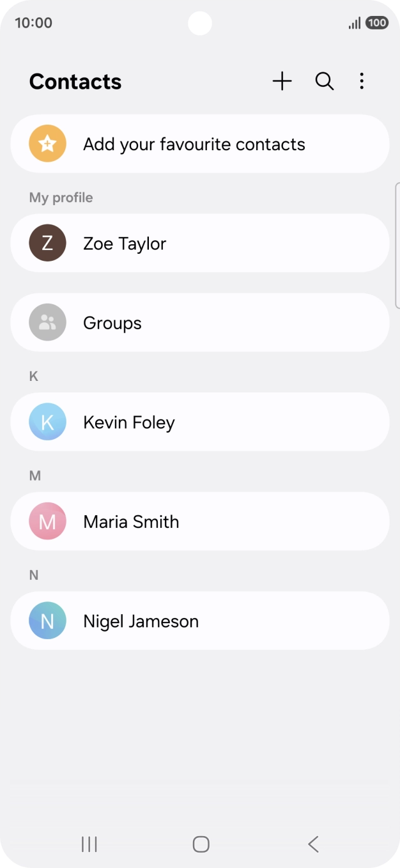
Task: Tap the orange star favourites icon
Action: [x=47, y=143]
